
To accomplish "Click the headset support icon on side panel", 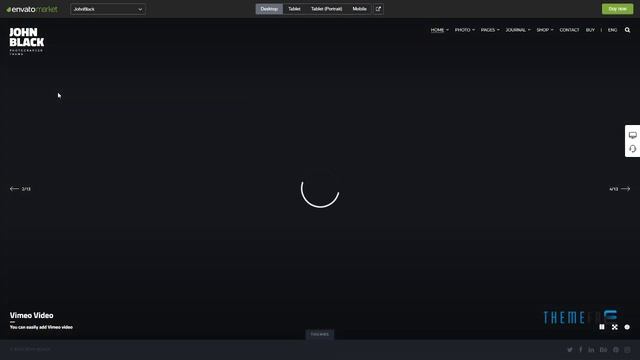I will click(x=633, y=149).
